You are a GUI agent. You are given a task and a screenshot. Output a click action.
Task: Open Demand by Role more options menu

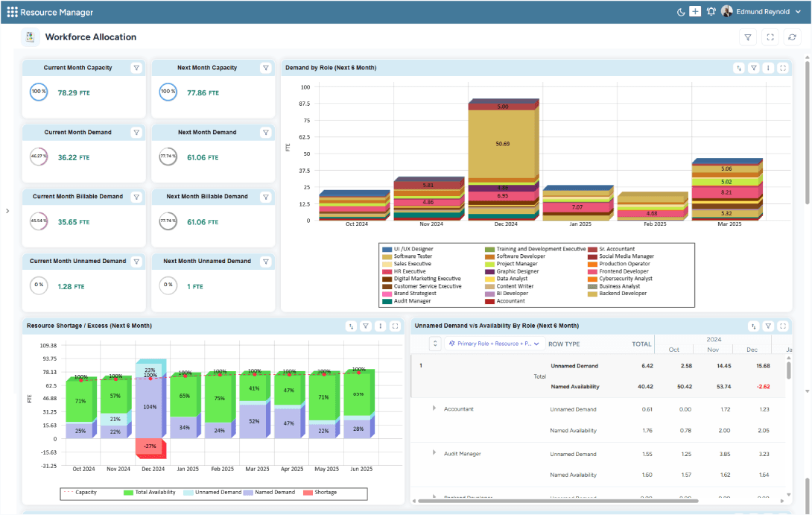click(769, 68)
